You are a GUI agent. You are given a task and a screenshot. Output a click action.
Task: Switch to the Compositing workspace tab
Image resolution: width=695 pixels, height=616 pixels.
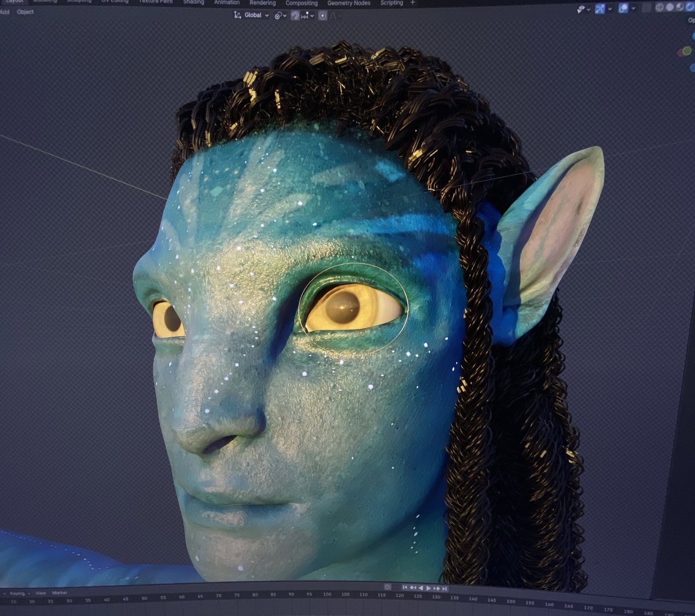coord(302,3)
